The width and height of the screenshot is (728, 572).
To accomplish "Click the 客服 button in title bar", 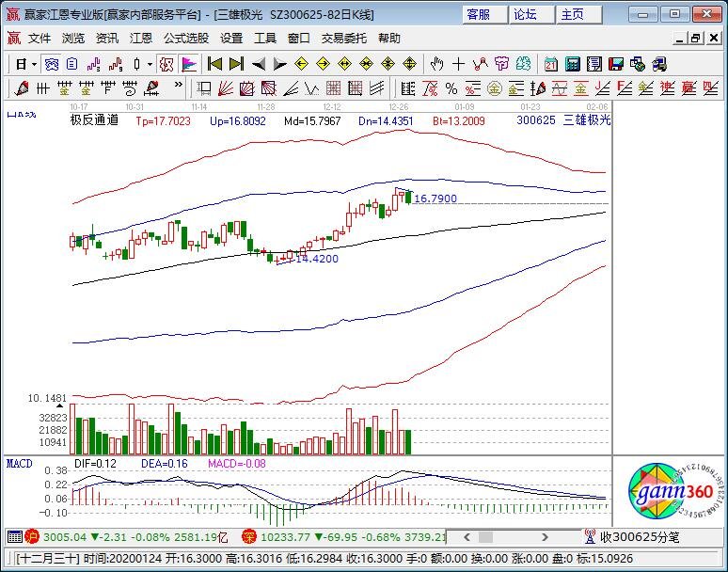I will click(x=484, y=15).
